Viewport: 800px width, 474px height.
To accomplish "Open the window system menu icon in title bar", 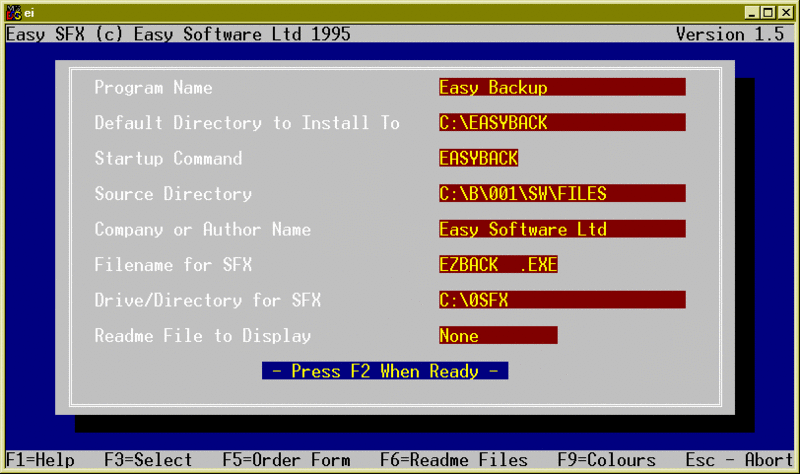I will [x=14, y=13].
